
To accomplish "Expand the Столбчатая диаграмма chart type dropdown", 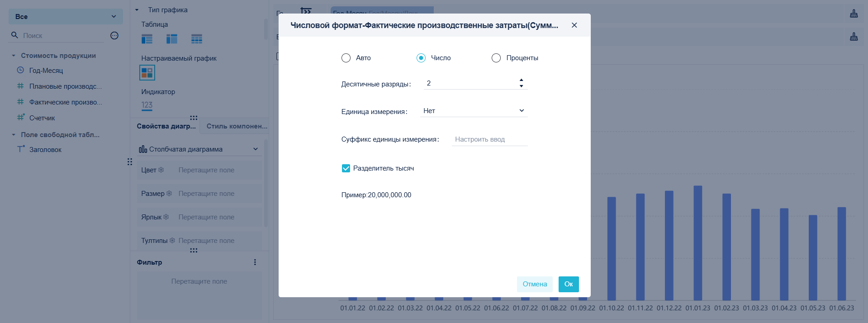I will click(199, 149).
